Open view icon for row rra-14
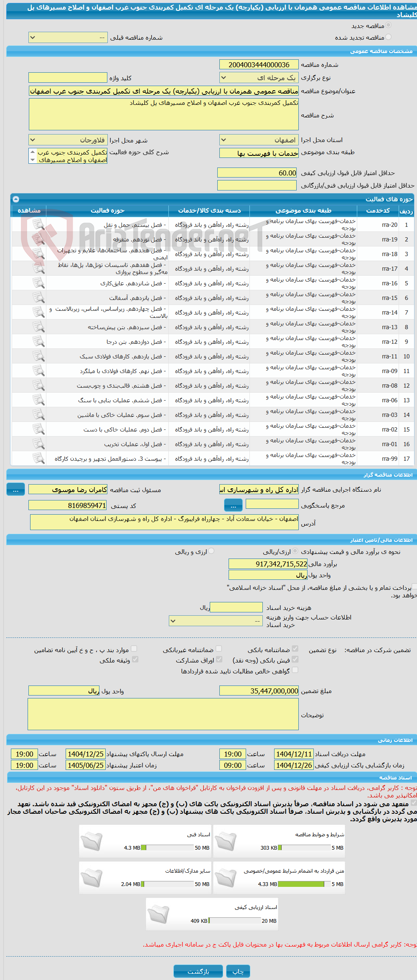 click(38, 312)
